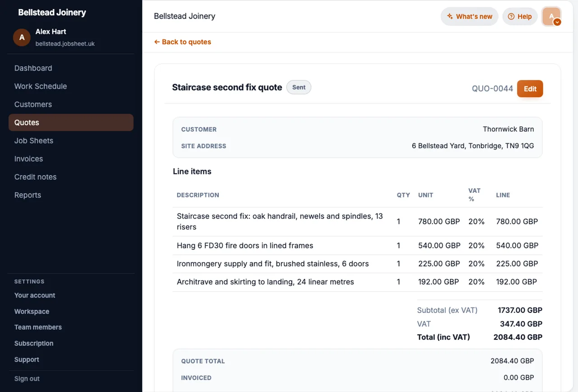The width and height of the screenshot is (578, 392).
Task: Go to Customers section
Action: click(x=71, y=104)
